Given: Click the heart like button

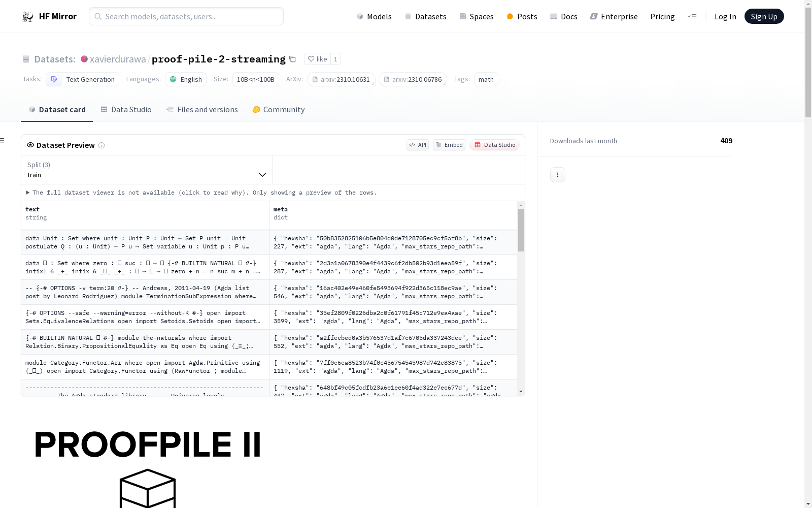Looking at the screenshot, I should pyautogui.click(x=317, y=59).
